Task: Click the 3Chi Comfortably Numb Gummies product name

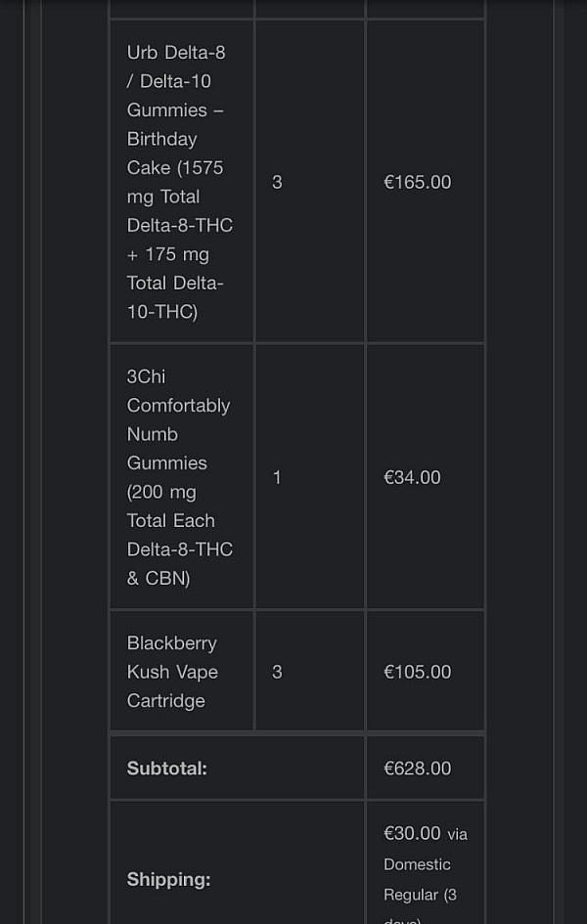Action: click(180, 477)
